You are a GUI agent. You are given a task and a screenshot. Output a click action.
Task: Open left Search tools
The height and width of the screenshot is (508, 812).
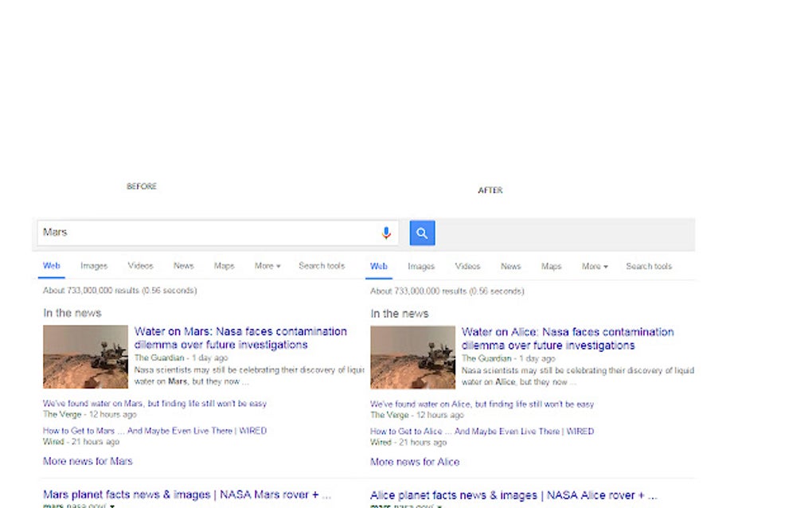pyautogui.click(x=322, y=266)
